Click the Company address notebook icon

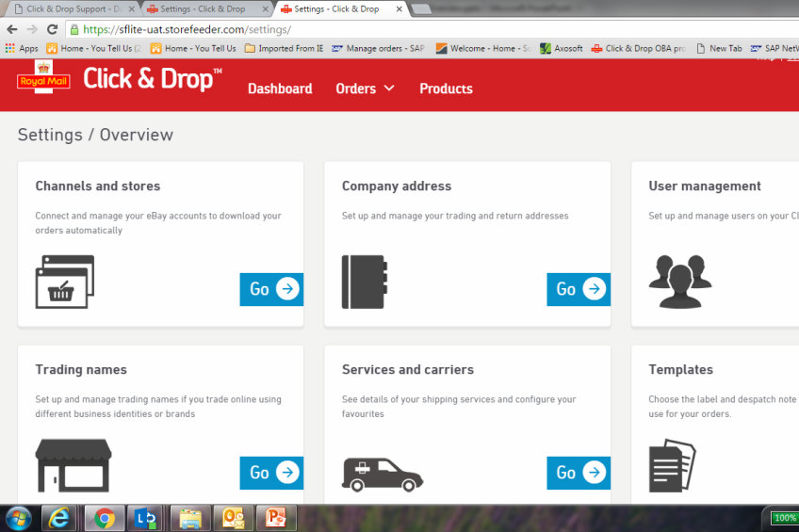click(x=365, y=282)
